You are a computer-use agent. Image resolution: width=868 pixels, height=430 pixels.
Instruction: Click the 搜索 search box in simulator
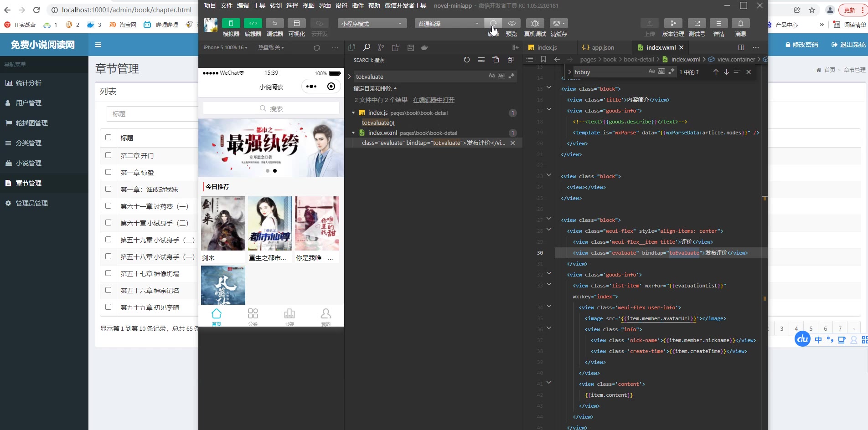click(271, 108)
